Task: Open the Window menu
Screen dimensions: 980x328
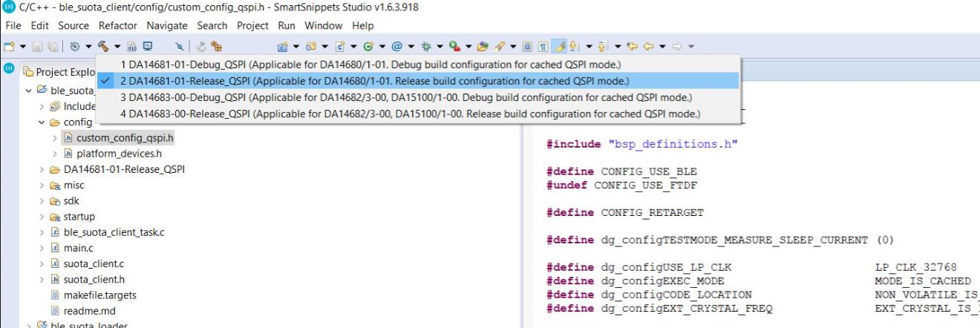Action: (x=323, y=25)
